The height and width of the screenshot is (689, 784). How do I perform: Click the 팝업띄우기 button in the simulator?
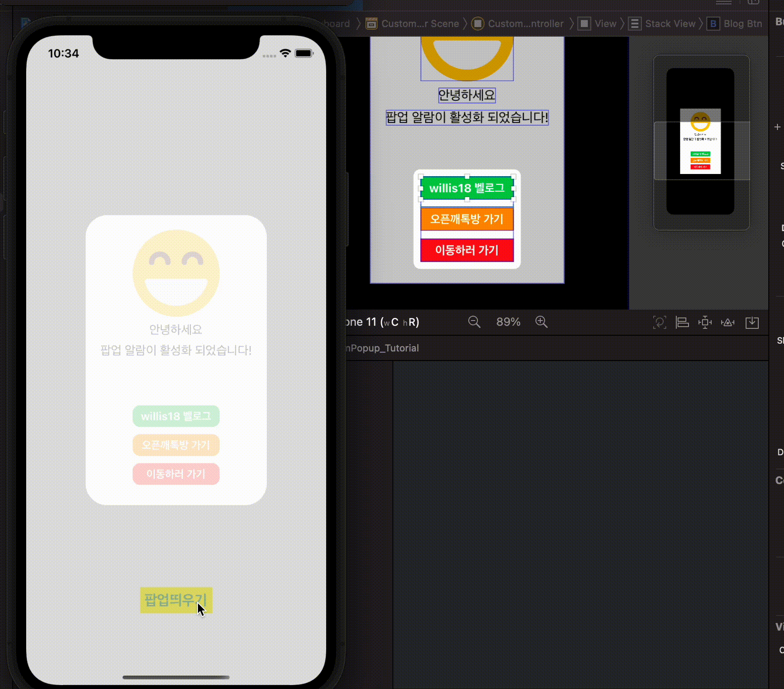[x=176, y=600]
